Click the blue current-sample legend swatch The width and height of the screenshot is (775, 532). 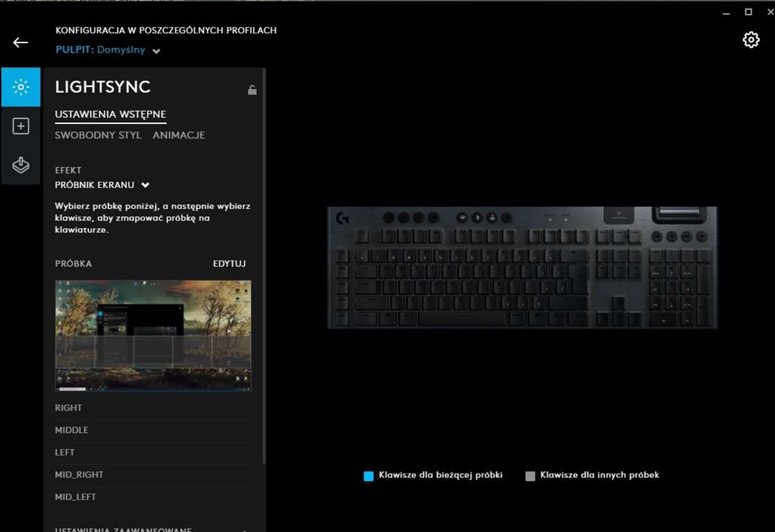[x=368, y=476]
